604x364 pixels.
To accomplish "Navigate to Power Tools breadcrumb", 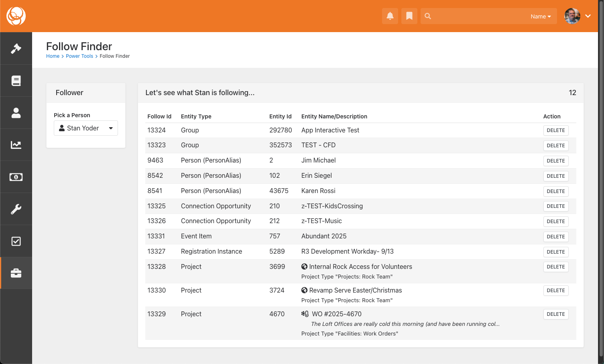I will pos(79,56).
